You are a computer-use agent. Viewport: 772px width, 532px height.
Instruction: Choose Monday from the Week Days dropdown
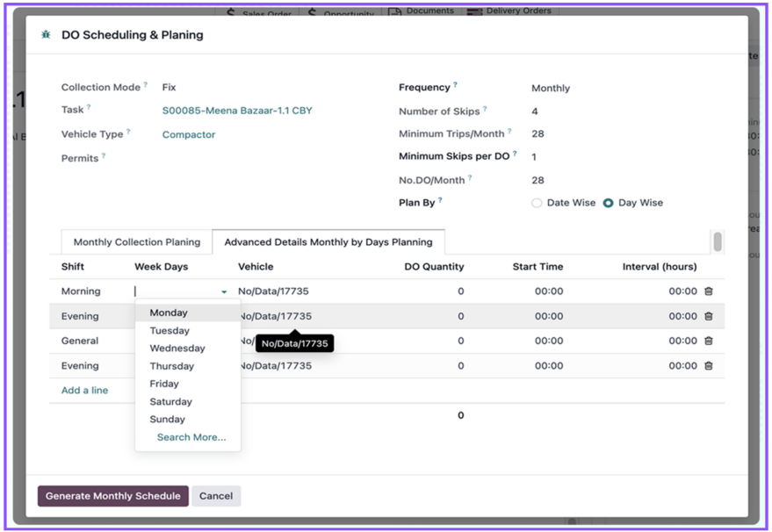tap(169, 313)
